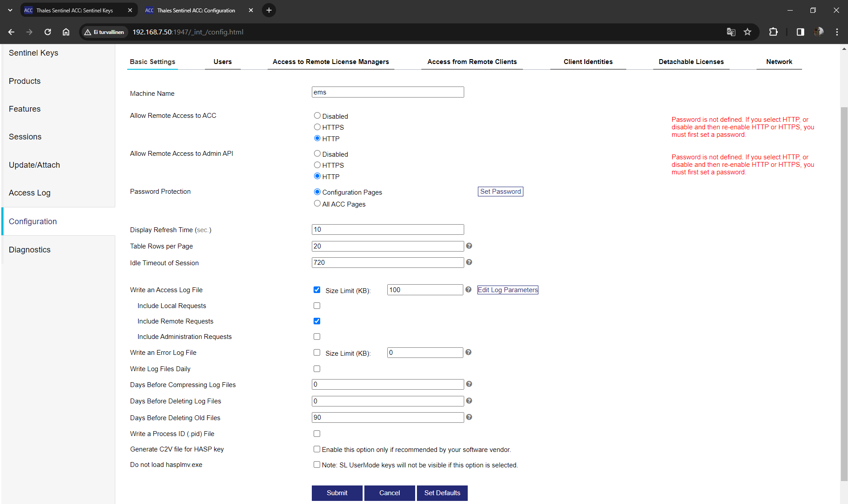Click the translate page icon in address bar
The image size is (848, 504).
(x=731, y=32)
